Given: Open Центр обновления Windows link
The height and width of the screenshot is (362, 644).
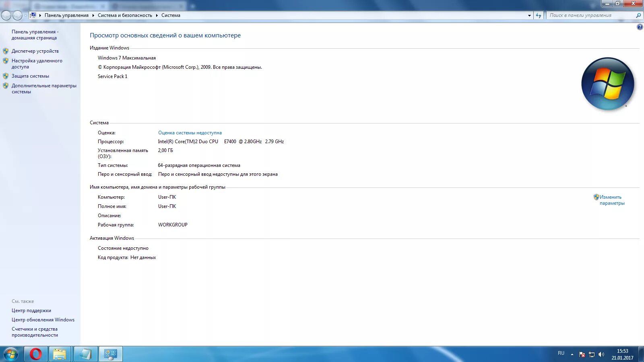Looking at the screenshot, I should click(x=43, y=320).
